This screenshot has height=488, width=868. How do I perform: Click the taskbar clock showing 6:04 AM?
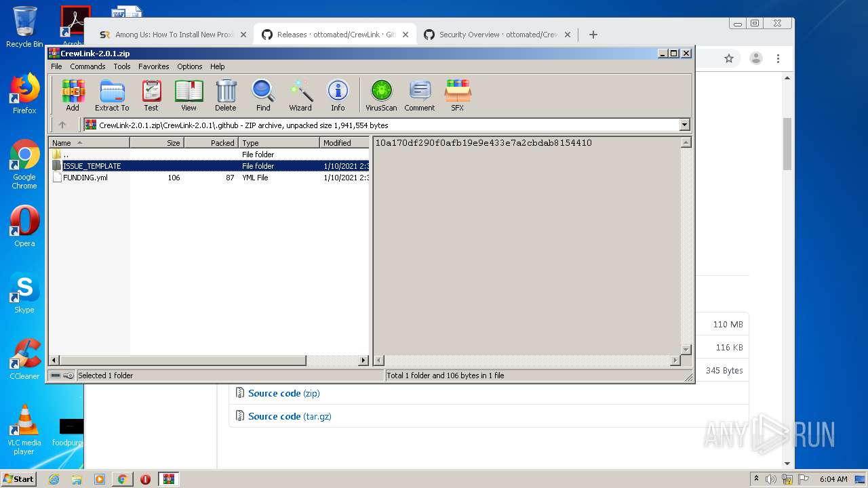click(x=833, y=479)
